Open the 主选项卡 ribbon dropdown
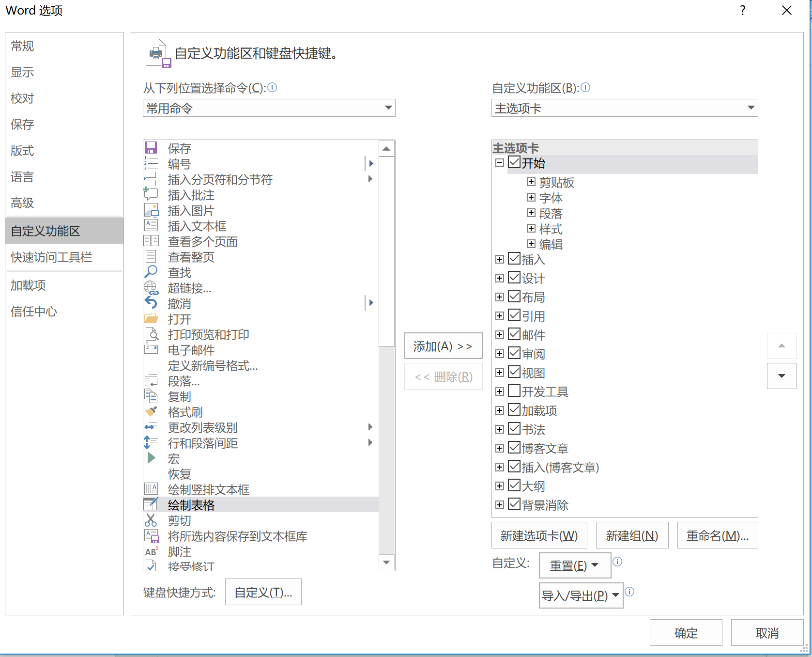This screenshot has width=812, height=657. pos(625,108)
